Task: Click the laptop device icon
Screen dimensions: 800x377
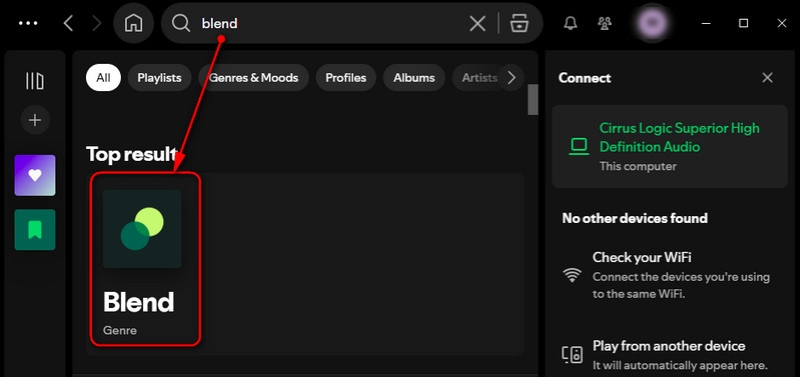Action: [x=579, y=146]
